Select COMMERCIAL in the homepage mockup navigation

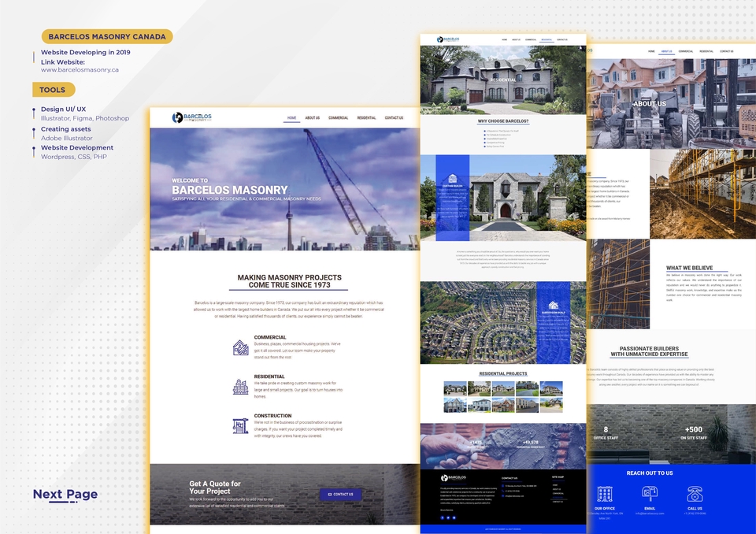click(338, 117)
